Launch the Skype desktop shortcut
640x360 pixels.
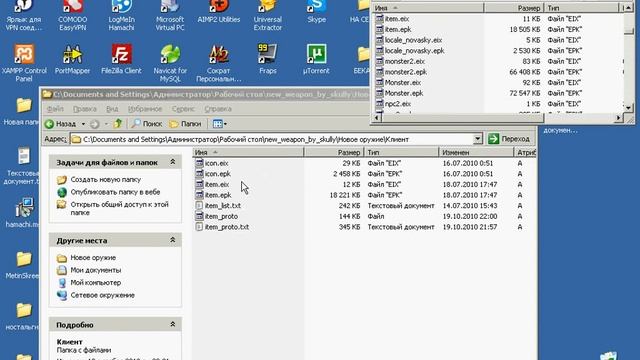click(316, 12)
